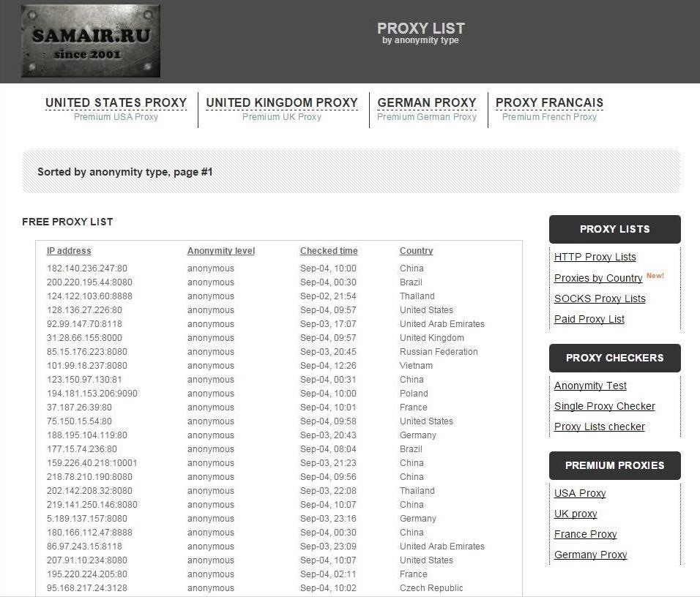Click the Germany Proxy sidebar link
The width and height of the screenshot is (700, 597).
coord(590,555)
